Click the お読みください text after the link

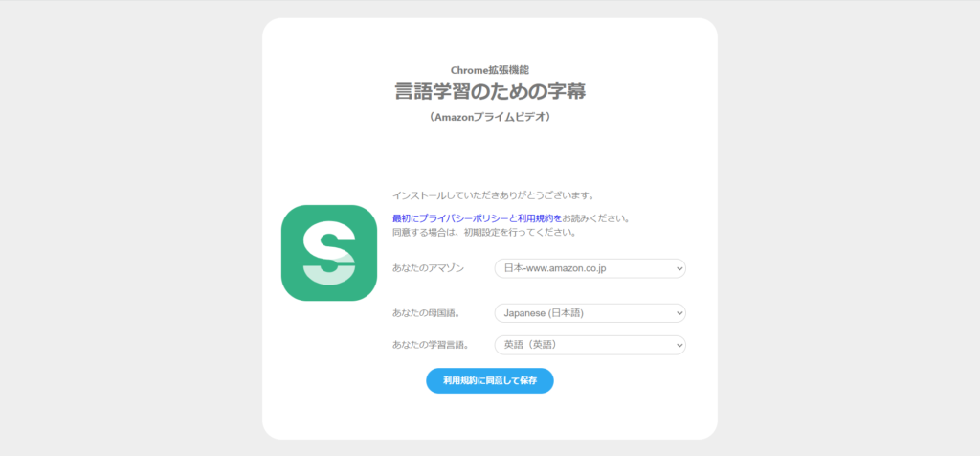(x=595, y=218)
